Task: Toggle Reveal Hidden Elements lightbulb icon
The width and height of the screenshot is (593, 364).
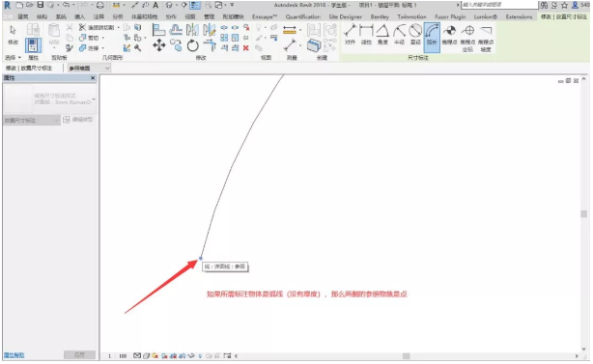Action: tap(200, 355)
